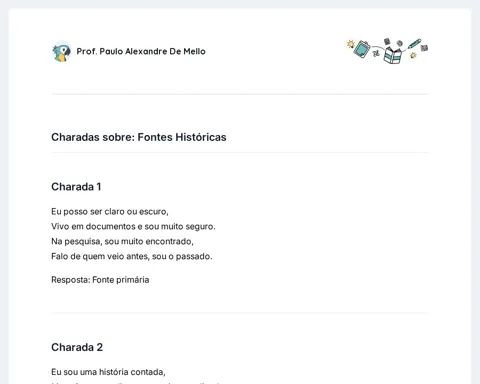Click the line Na pesquisa, sou muito encontrado
Viewport: 480px width, 384px height.
click(122, 241)
